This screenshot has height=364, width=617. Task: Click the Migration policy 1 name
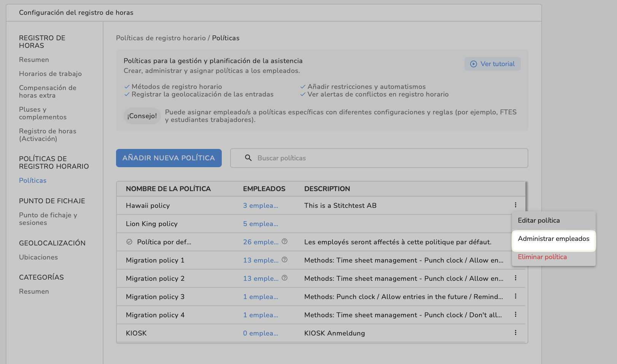tap(155, 260)
